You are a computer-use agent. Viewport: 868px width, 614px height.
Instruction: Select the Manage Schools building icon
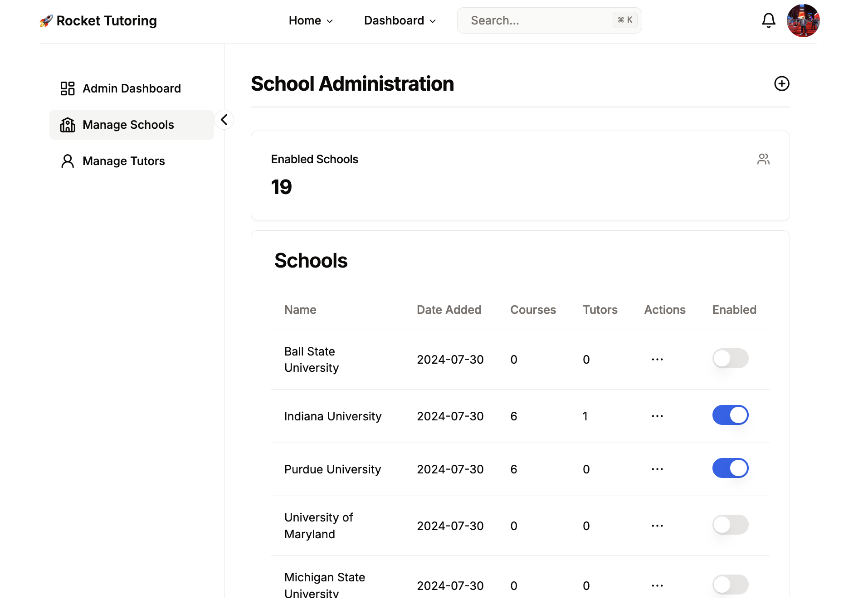coord(67,125)
